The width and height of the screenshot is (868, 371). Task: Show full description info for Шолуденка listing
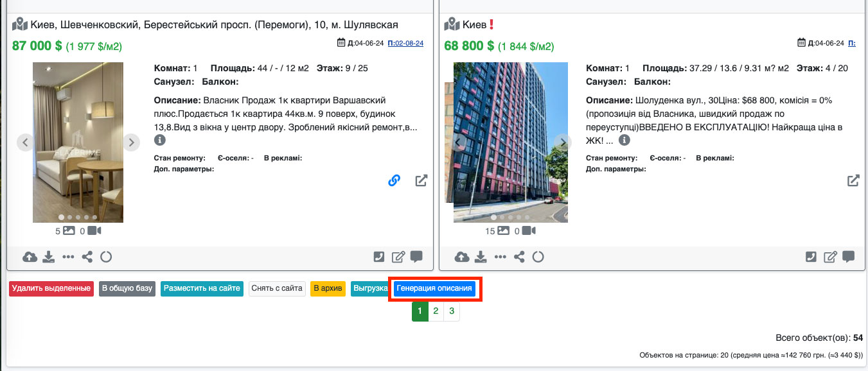pos(624,139)
